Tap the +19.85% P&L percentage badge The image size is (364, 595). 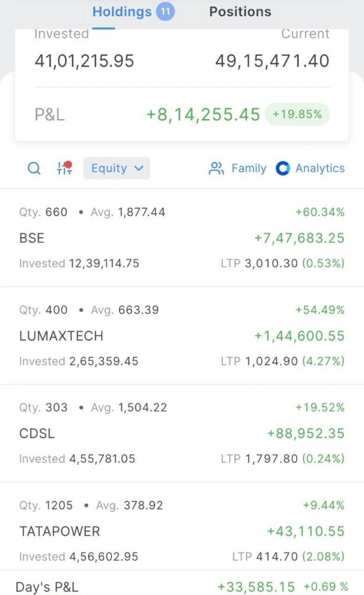click(297, 114)
